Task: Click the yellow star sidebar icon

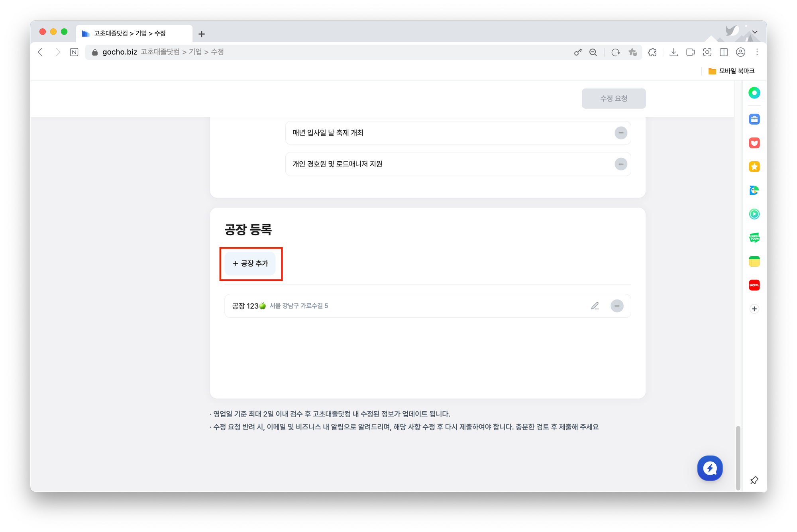Action: (754, 166)
